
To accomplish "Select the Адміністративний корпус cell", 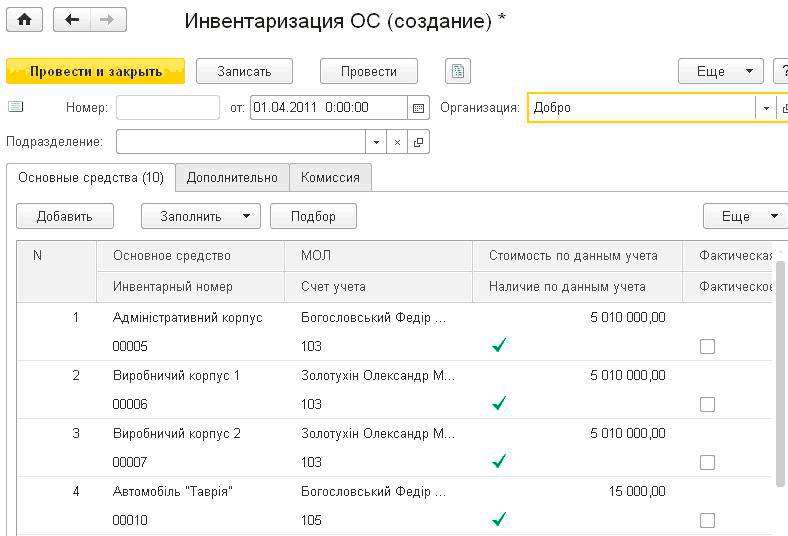I will 187,317.
